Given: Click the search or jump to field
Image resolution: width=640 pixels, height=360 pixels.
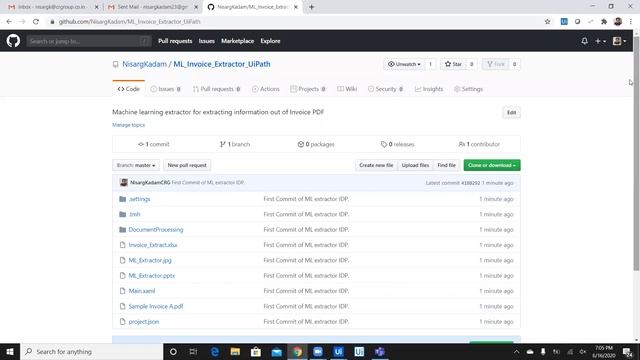Looking at the screenshot, I should tap(89, 41).
